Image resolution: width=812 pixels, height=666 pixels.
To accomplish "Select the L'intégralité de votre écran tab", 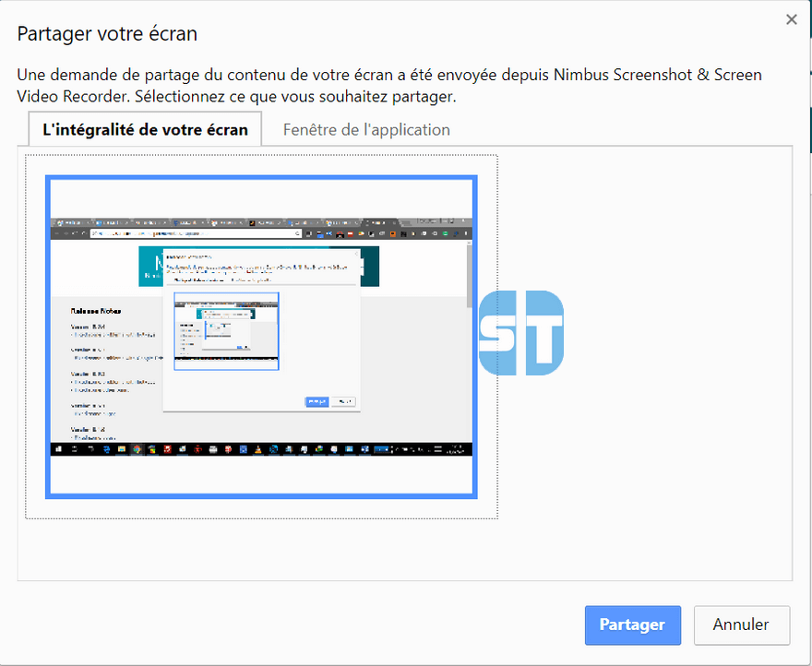I will pos(144,129).
